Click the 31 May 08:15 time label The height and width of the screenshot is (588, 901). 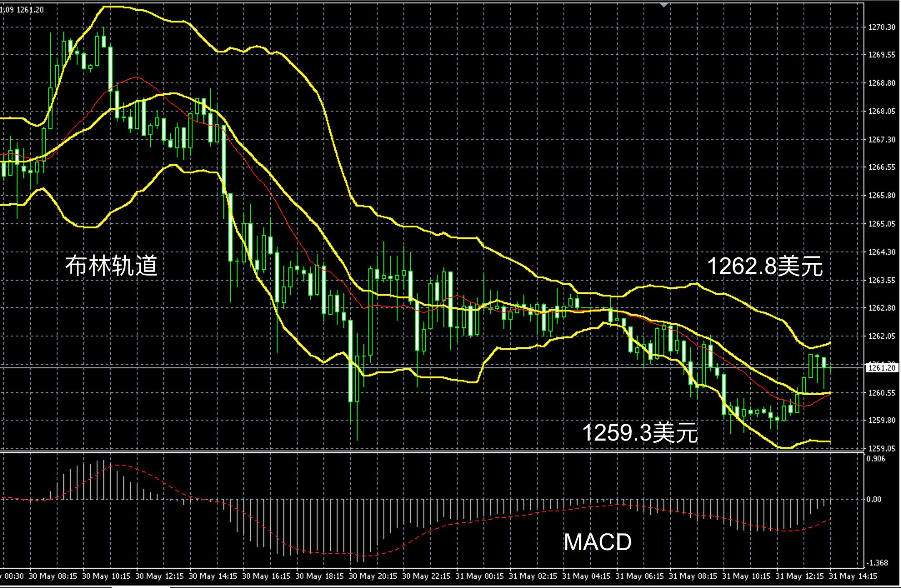(693, 576)
